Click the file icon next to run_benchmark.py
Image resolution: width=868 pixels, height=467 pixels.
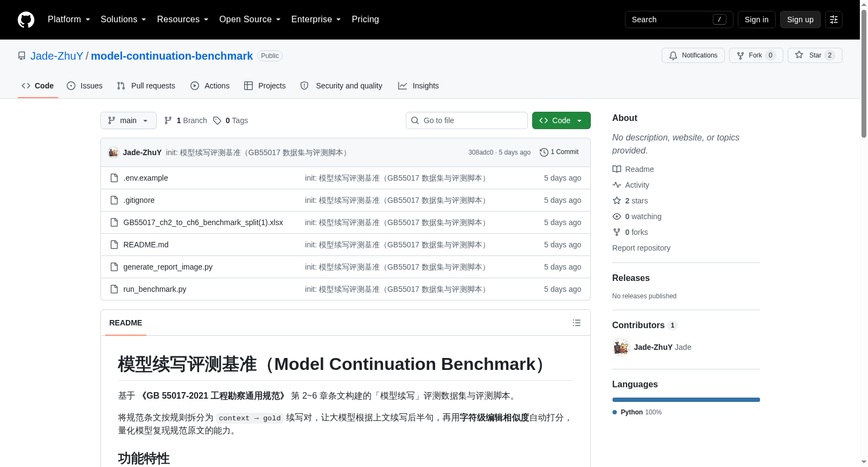[x=114, y=289]
